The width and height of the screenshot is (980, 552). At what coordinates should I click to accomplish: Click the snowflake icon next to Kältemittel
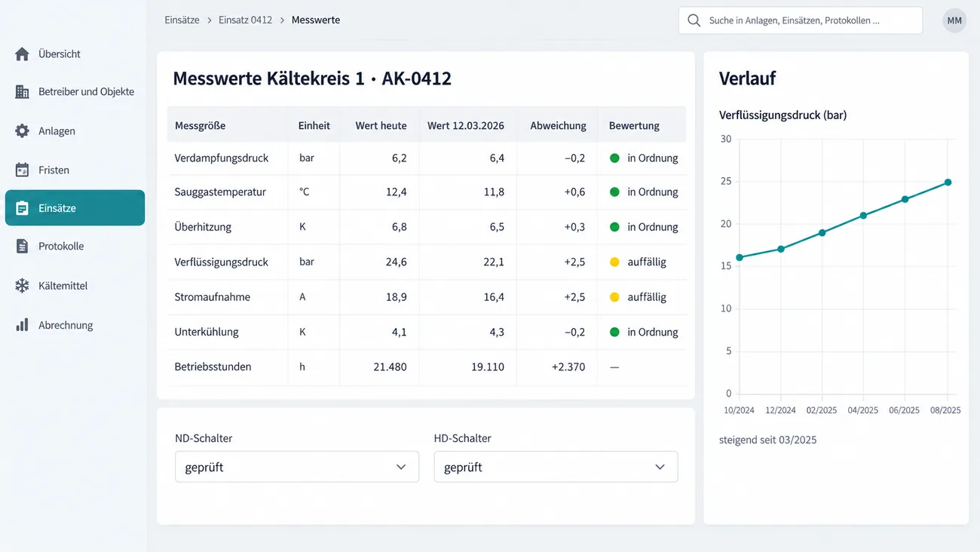click(x=23, y=286)
